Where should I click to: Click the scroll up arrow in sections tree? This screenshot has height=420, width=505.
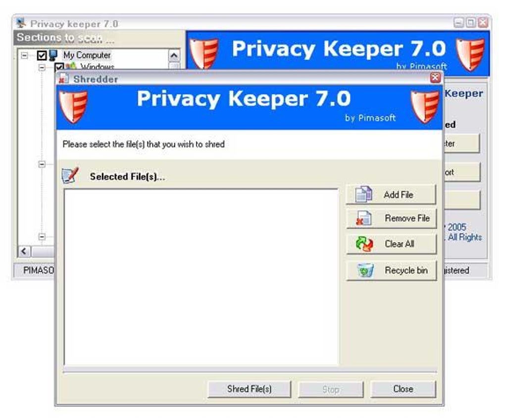coord(174,56)
